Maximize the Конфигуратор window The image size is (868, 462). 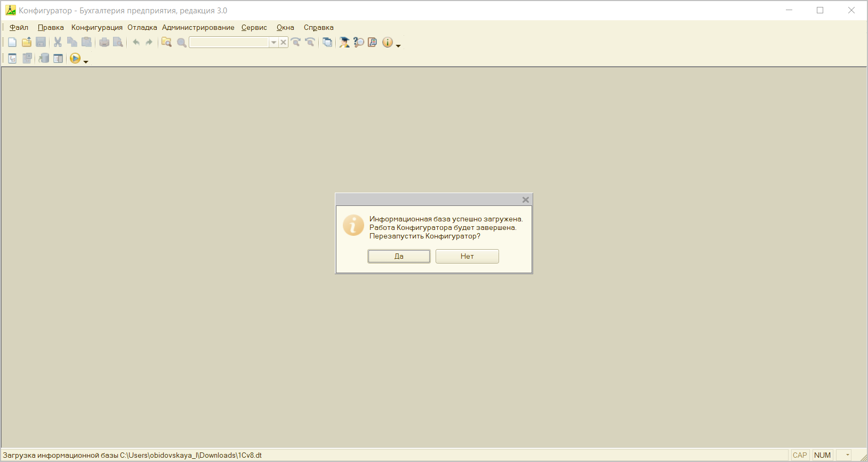click(x=820, y=10)
